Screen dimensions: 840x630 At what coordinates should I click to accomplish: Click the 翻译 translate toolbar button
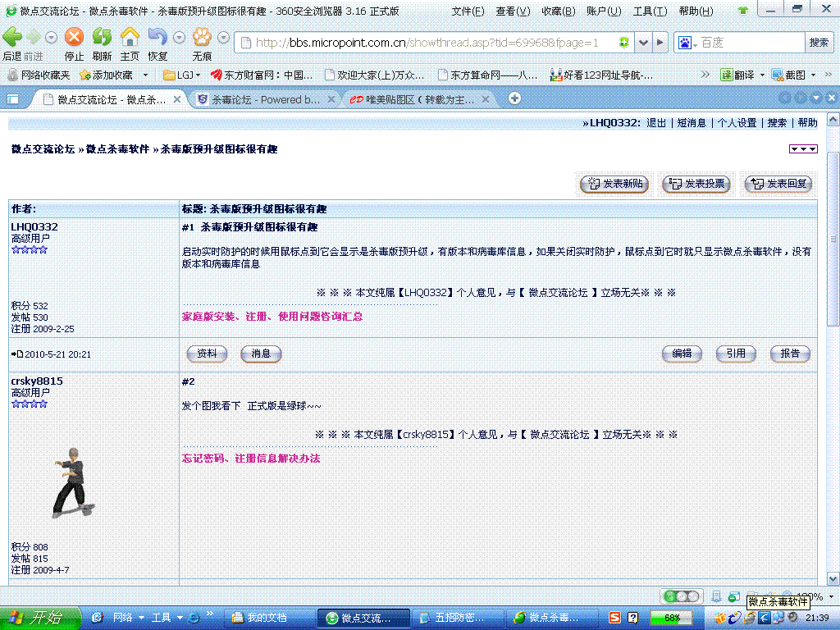(737, 75)
